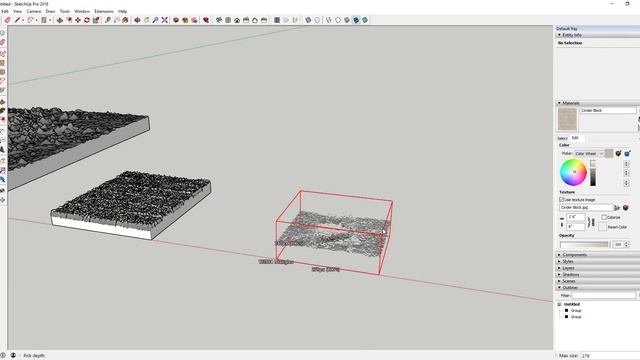Activate Monochrome style icon
This screenshot has width=640, height=360.
click(x=365, y=20)
